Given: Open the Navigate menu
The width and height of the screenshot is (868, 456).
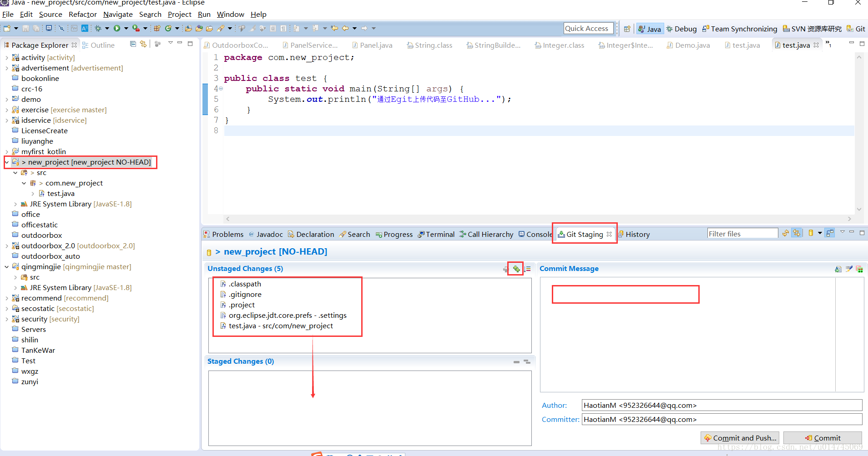Looking at the screenshot, I should [x=118, y=15].
